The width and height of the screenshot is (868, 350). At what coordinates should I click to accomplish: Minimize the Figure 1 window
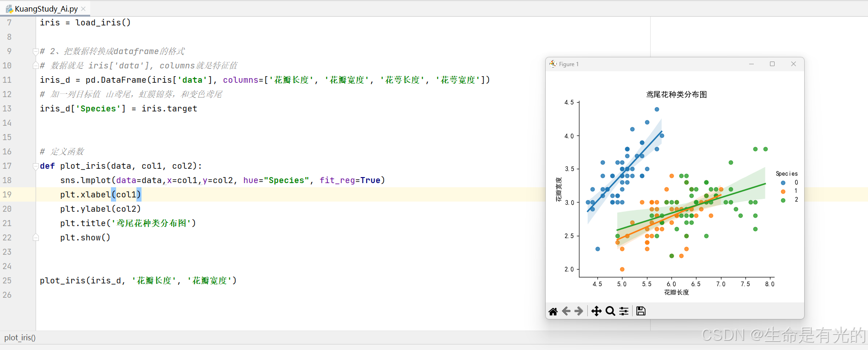pos(751,64)
